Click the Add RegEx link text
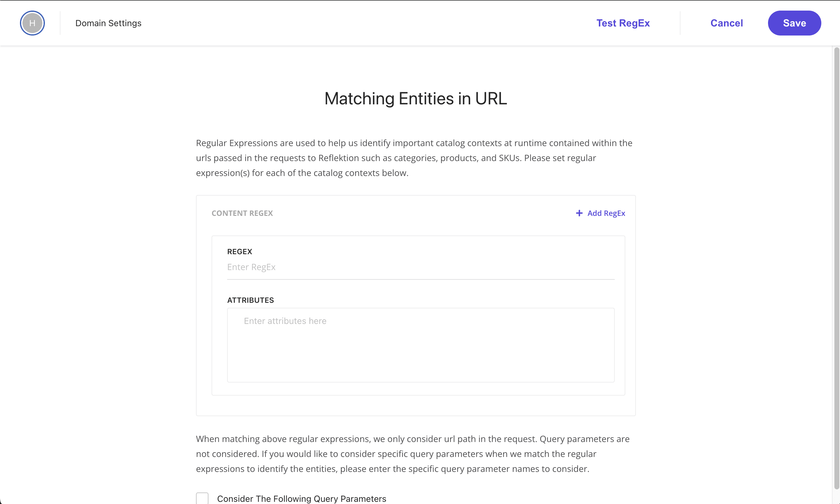Viewport: 840px width, 504px height. coord(606,213)
